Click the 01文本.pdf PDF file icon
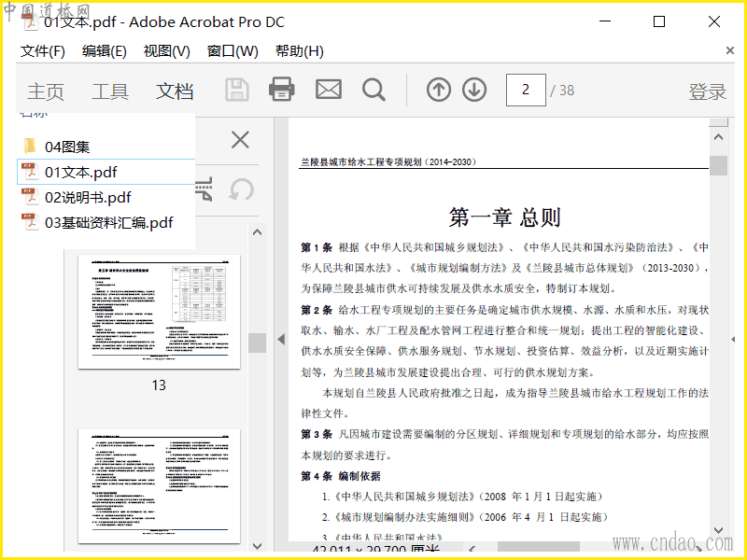The image size is (747, 560). (x=30, y=172)
